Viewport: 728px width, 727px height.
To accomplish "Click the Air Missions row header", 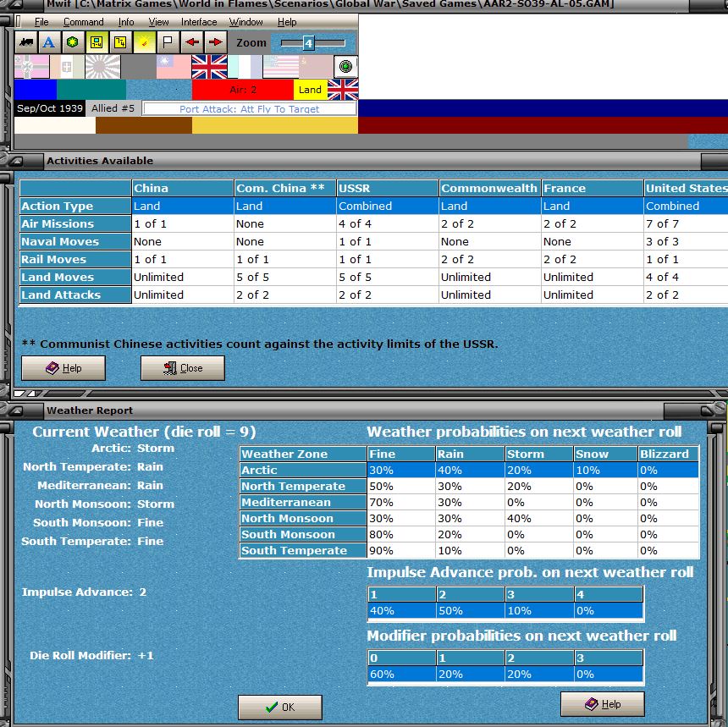I will pos(75,223).
